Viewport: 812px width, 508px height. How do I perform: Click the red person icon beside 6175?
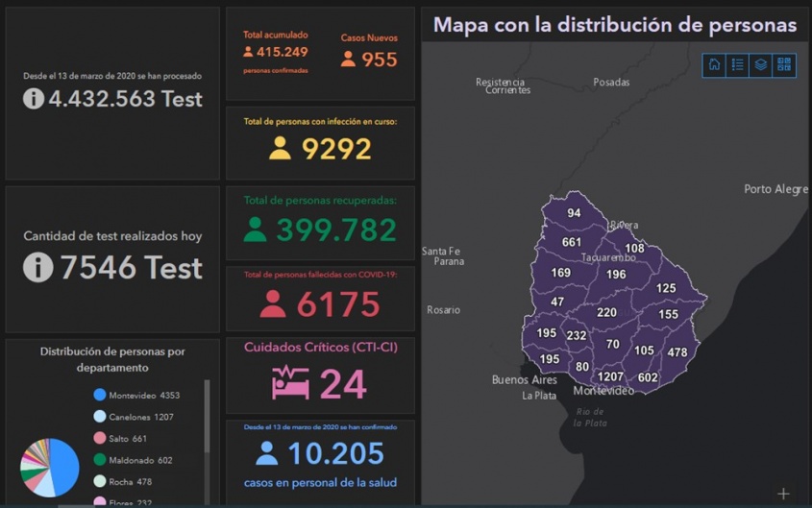pos(273,304)
